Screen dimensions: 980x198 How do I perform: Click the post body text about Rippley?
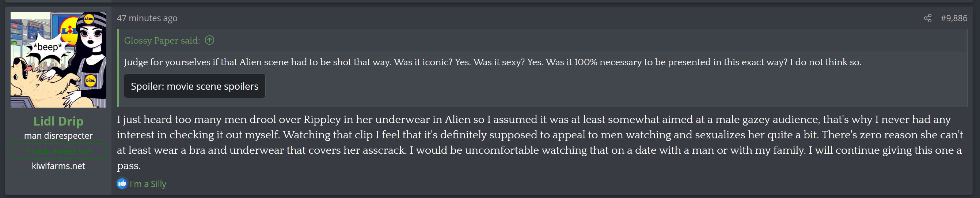pos(533,135)
